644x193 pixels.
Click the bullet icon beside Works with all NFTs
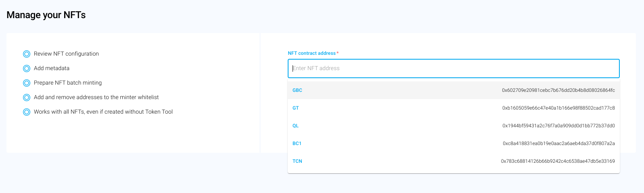pos(27,112)
